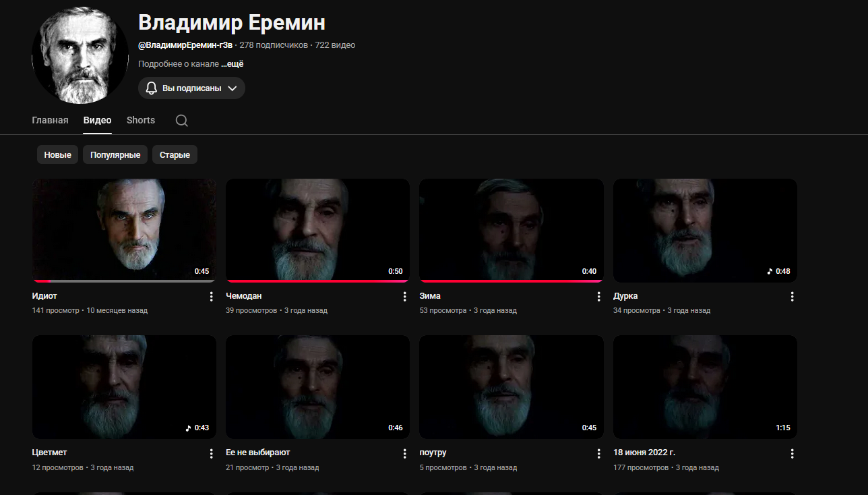Play the Зима video thumbnail
The image size is (868, 495).
point(511,230)
